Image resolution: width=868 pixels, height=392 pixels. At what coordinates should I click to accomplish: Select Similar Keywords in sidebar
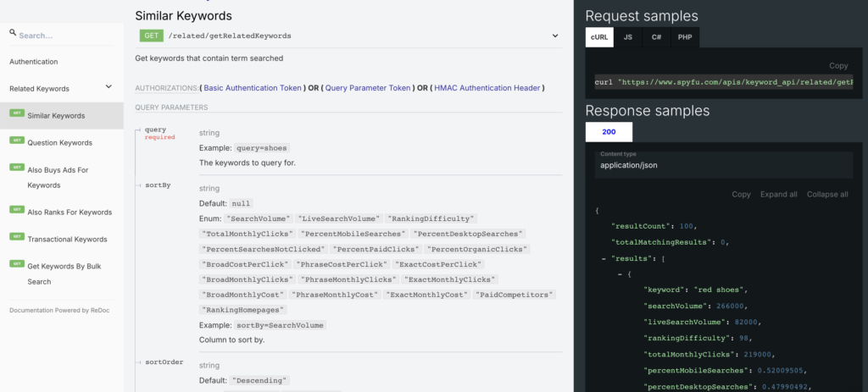coord(61,115)
